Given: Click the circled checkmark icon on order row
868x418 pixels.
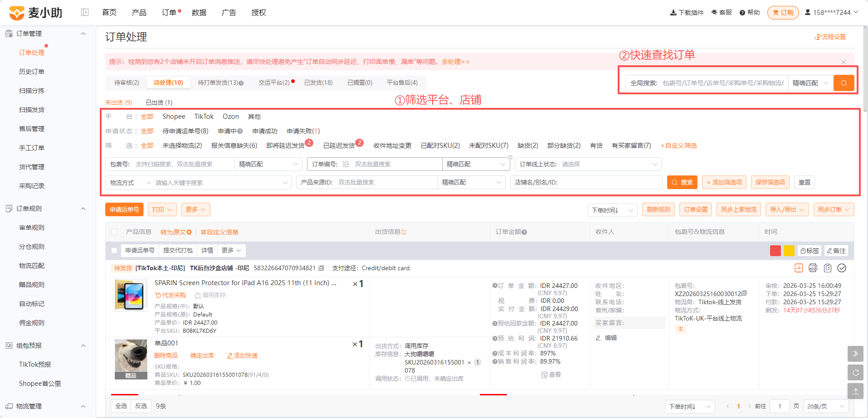Looking at the screenshot, I should tap(842, 268).
